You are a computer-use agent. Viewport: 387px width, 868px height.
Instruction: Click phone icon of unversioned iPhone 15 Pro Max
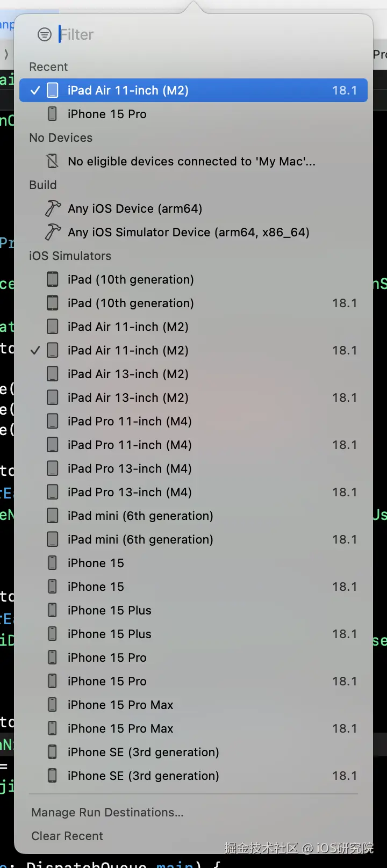(x=52, y=705)
